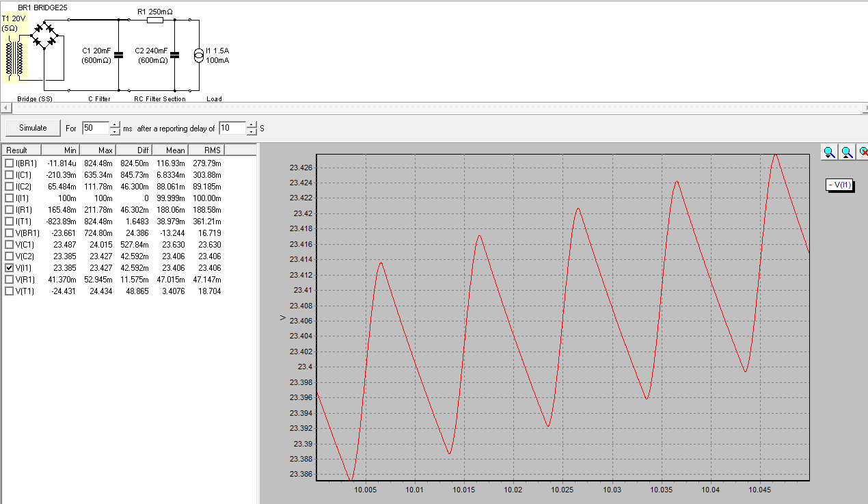
Task: Uncheck the V(I1) trace checkbox
Action: (9, 268)
